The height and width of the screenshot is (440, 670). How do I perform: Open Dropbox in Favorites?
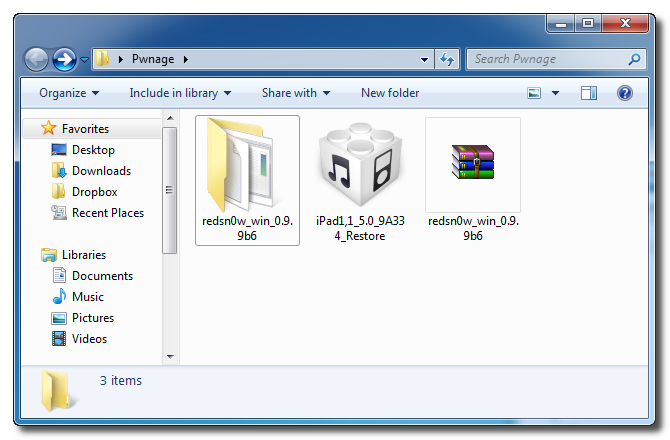pyautogui.click(x=94, y=192)
